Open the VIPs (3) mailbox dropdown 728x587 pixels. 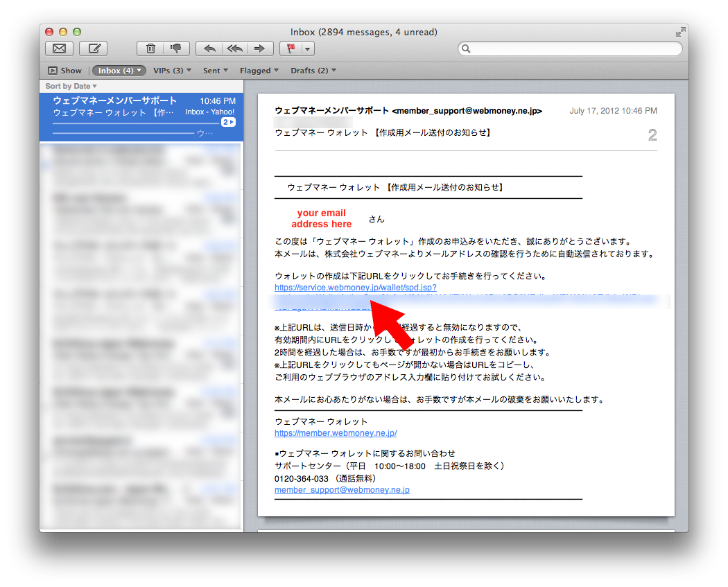coord(172,71)
